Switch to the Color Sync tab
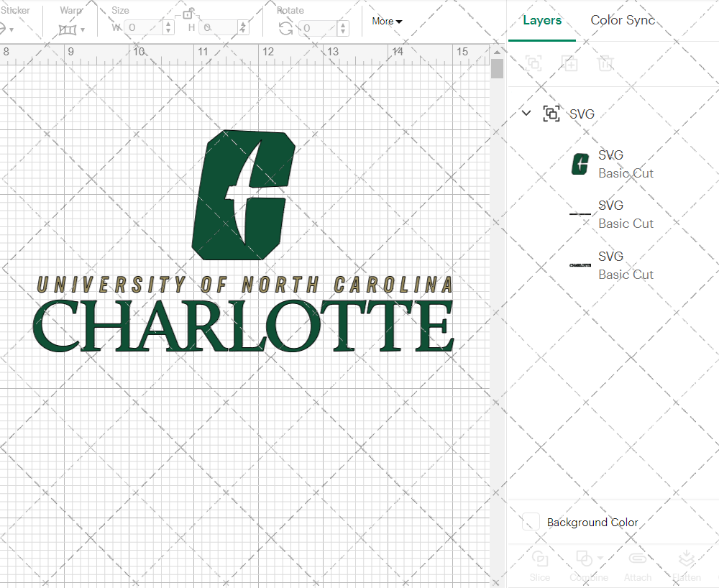This screenshot has width=719, height=588. 623,20
